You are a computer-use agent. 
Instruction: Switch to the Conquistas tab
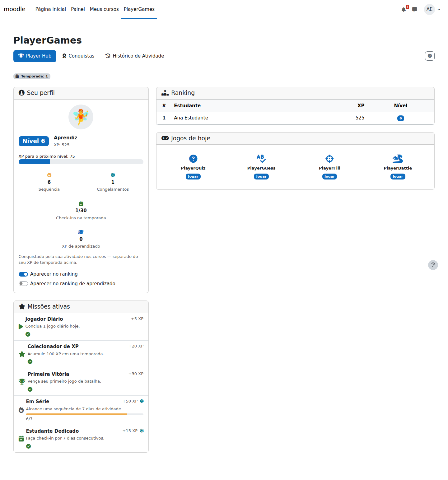[78, 56]
